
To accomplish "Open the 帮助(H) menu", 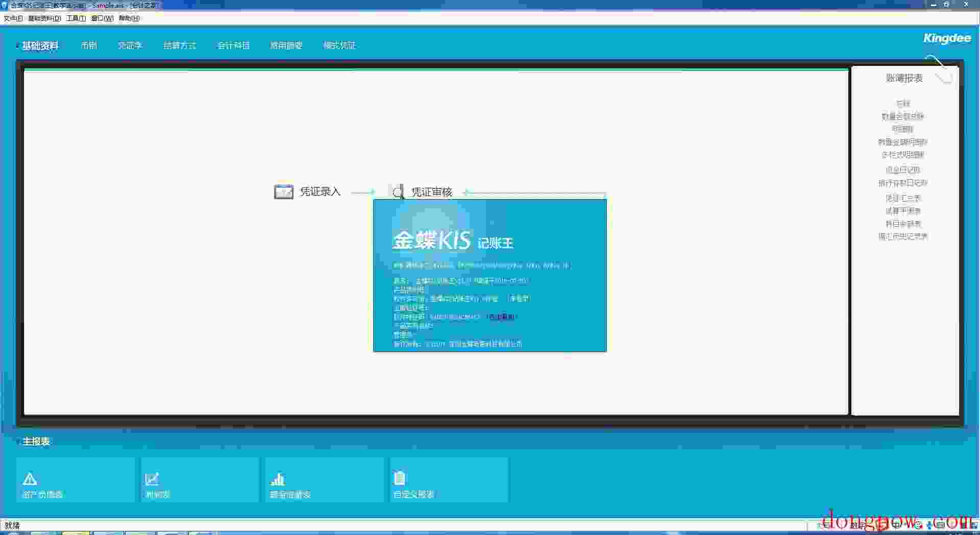I will point(129,18).
